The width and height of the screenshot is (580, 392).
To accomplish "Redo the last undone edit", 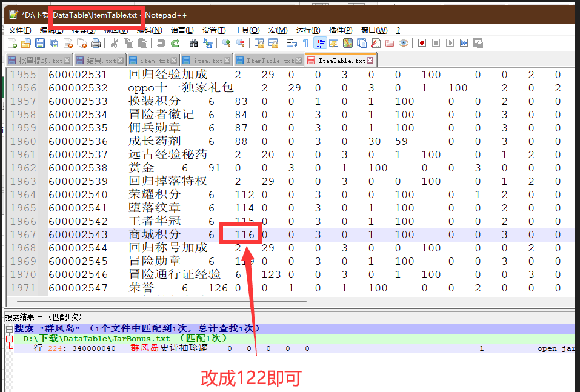I will [x=175, y=43].
